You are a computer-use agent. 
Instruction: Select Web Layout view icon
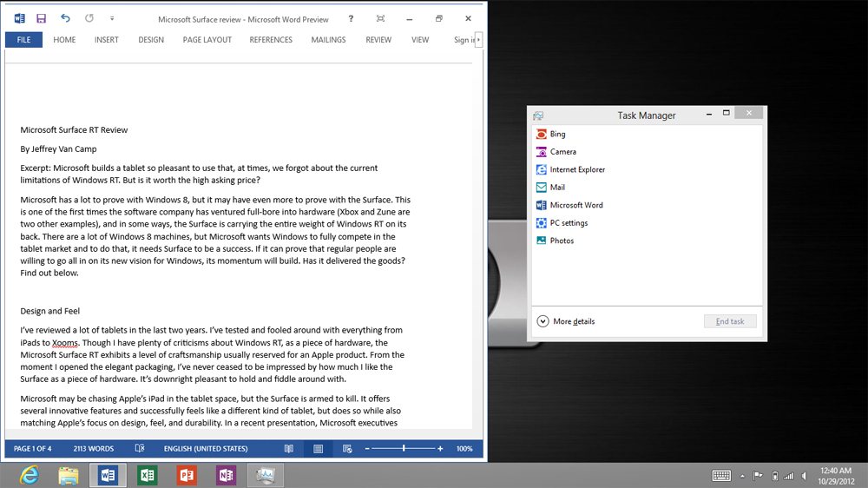click(x=347, y=449)
